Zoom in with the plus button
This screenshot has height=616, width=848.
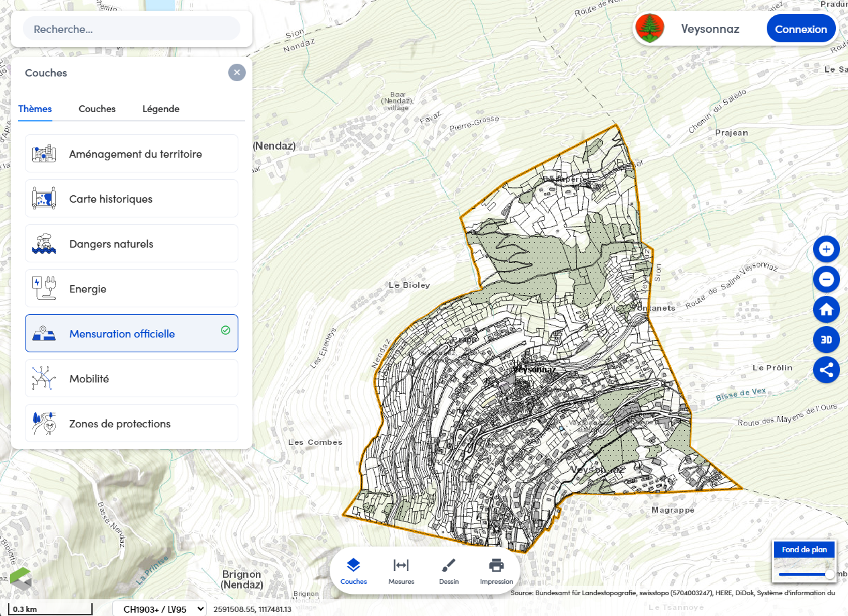(826, 249)
